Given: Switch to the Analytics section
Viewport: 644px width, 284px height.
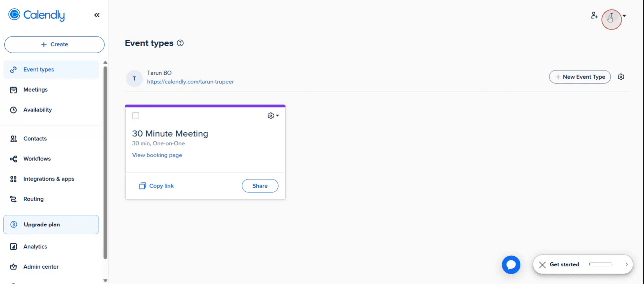Looking at the screenshot, I should [x=35, y=247].
